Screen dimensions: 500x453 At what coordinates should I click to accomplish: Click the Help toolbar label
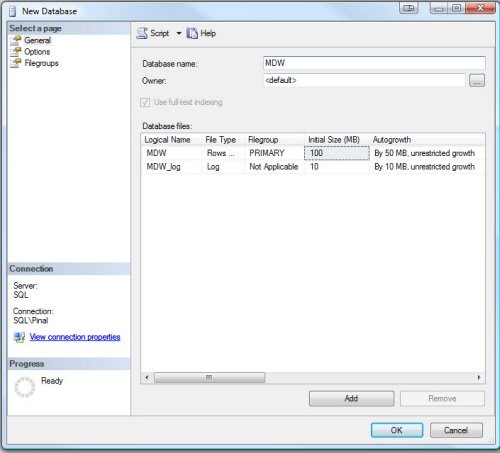pos(208,33)
